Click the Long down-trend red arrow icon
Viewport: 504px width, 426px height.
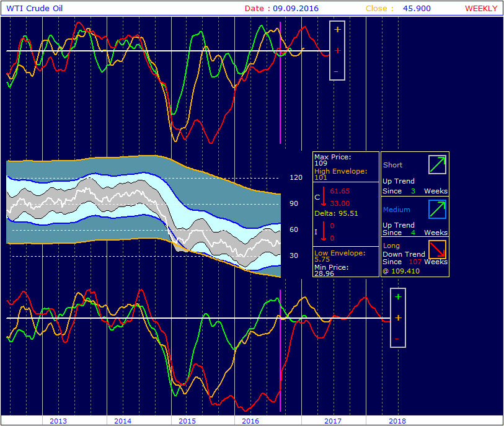tap(437, 249)
